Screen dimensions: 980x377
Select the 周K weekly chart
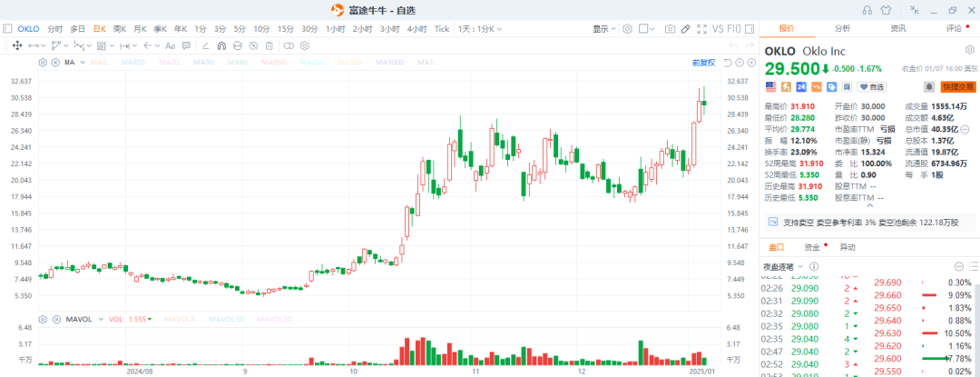[x=120, y=29]
